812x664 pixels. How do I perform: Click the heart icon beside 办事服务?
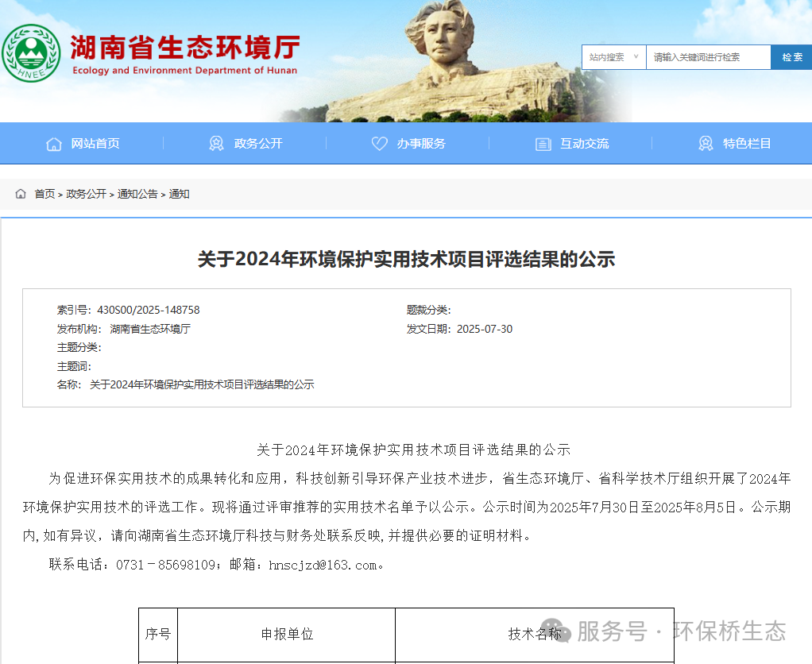(x=379, y=144)
